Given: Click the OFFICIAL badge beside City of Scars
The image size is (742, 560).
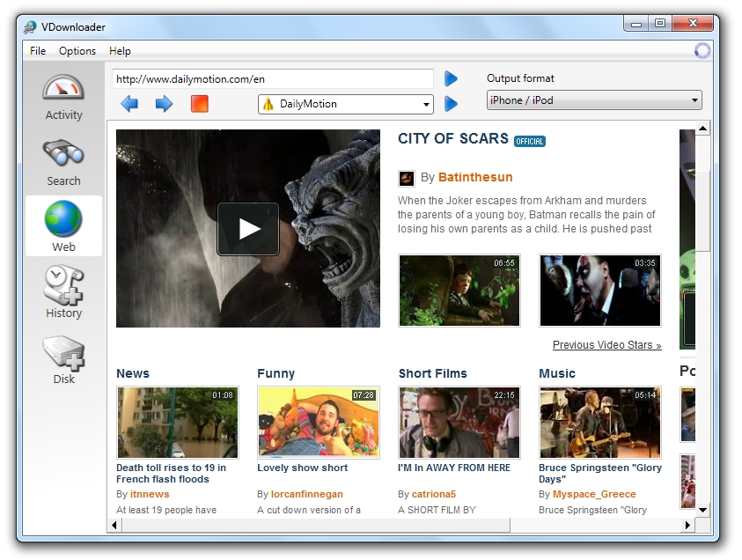Looking at the screenshot, I should (530, 141).
